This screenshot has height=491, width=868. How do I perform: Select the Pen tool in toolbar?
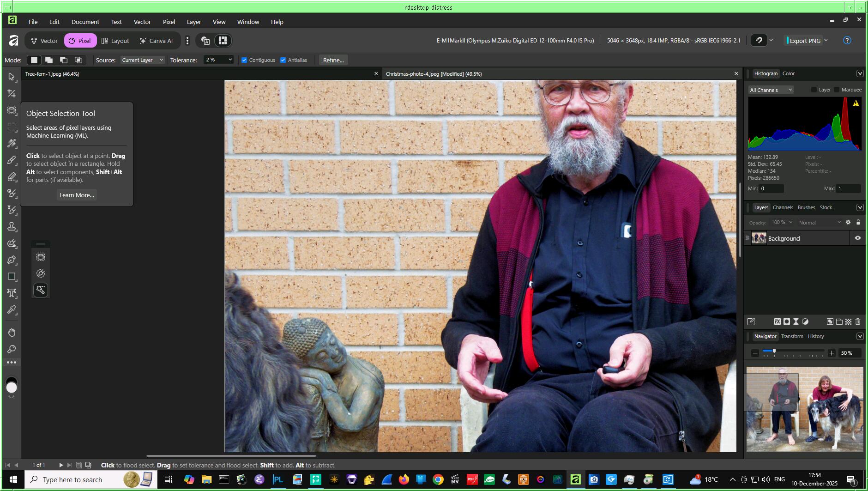click(x=12, y=260)
